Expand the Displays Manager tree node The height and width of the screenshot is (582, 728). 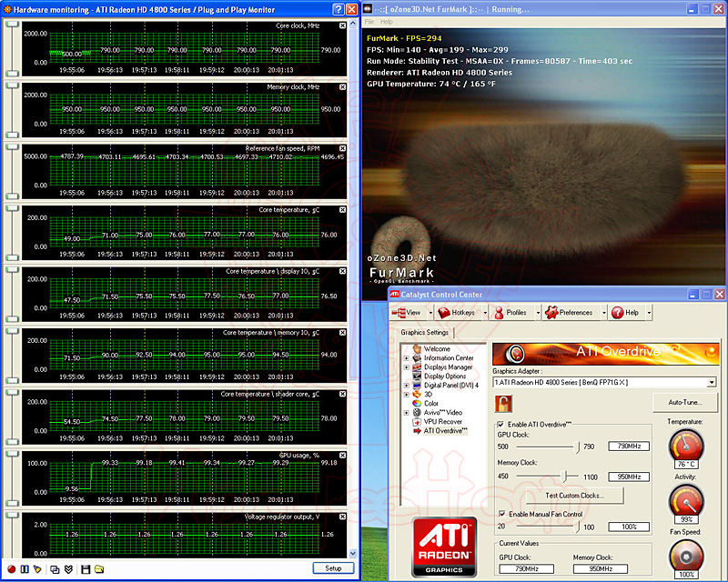[406, 367]
